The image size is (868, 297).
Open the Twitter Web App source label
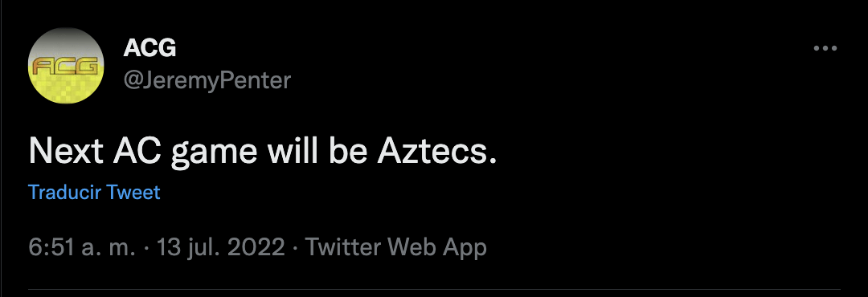pyautogui.click(x=395, y=246)
